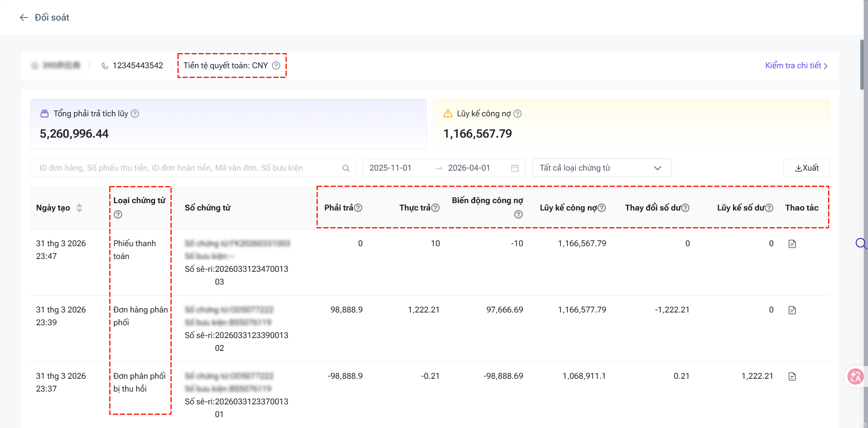This screenshot has width=868, height=428.
Task: Click help icon next to Tổng phải trả tích lũy
Action: coord(135,114)
